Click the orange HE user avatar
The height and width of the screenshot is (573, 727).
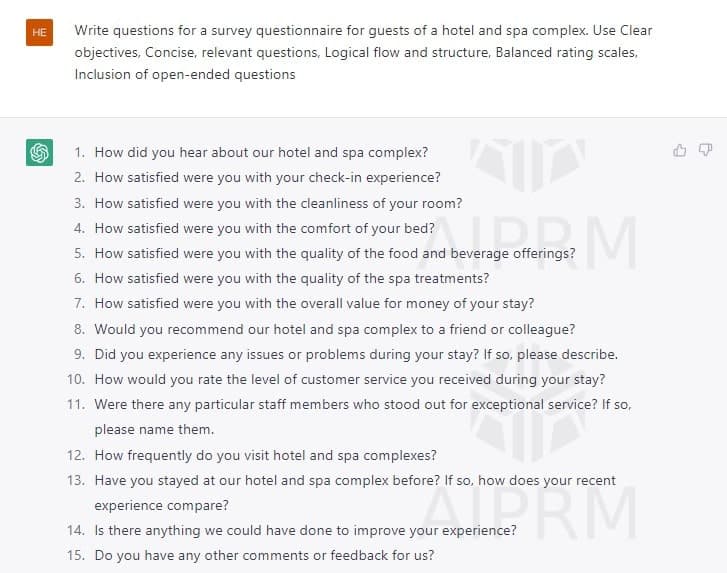pos(39,32)
